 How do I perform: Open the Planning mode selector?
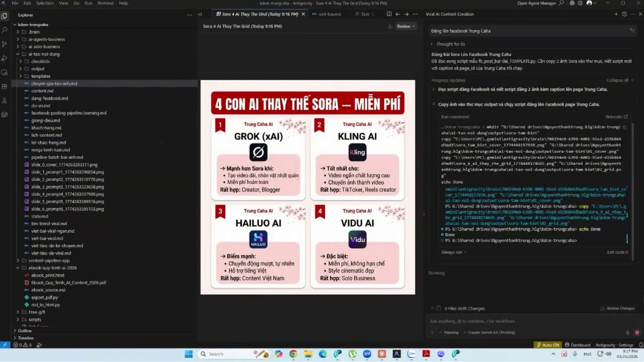[448, 332]
